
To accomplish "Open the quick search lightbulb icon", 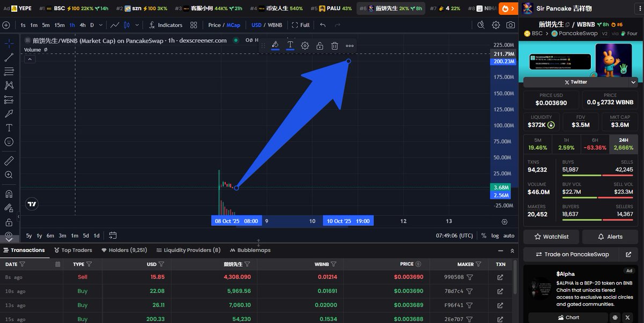I will click(x=481, y=25).
